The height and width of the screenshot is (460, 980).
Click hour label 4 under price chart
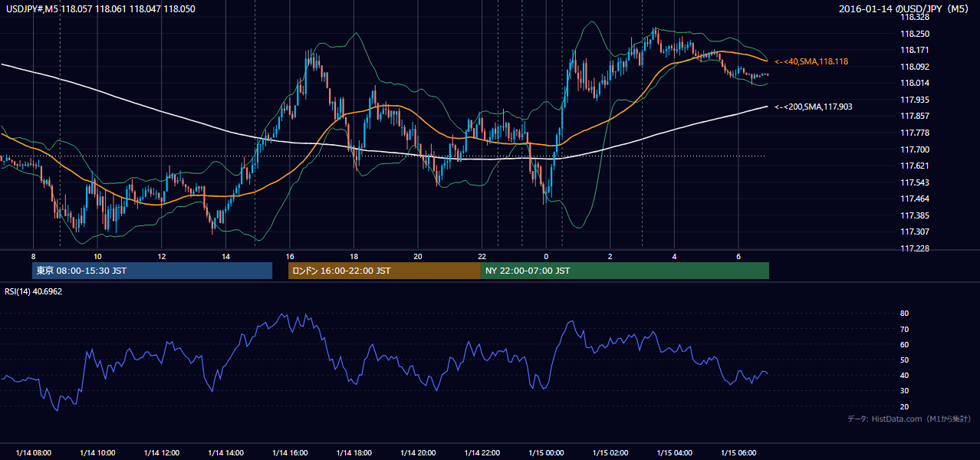point(674,256)
